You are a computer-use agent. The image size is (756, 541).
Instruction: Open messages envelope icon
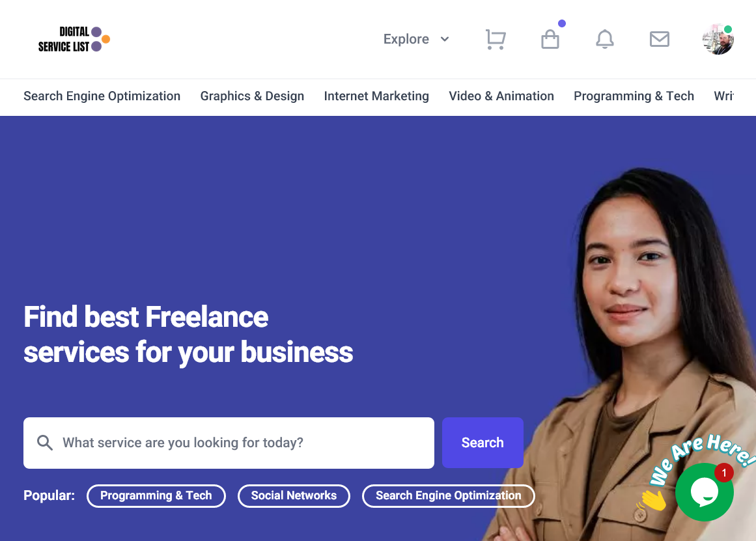(659, 39)
